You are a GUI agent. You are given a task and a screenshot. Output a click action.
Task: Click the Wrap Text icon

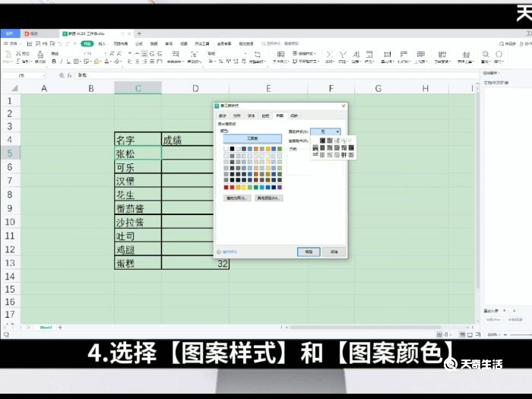[x=195, y=54]
